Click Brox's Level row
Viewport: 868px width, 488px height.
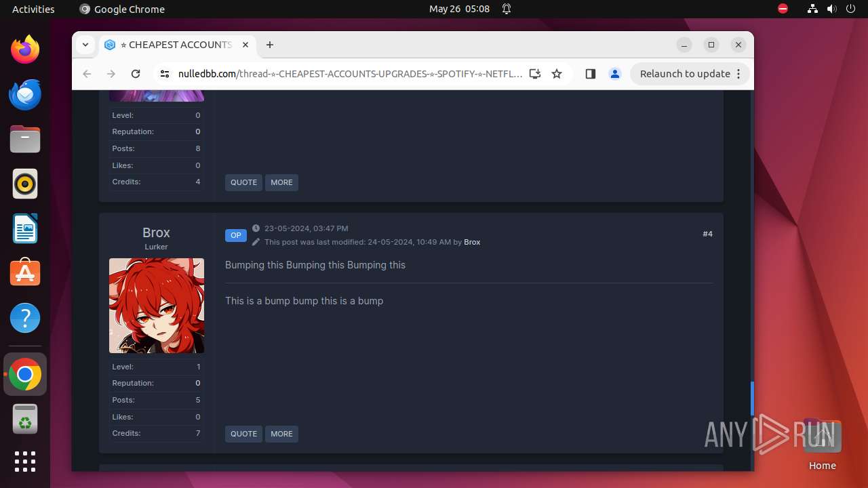(x=157, y=367)
